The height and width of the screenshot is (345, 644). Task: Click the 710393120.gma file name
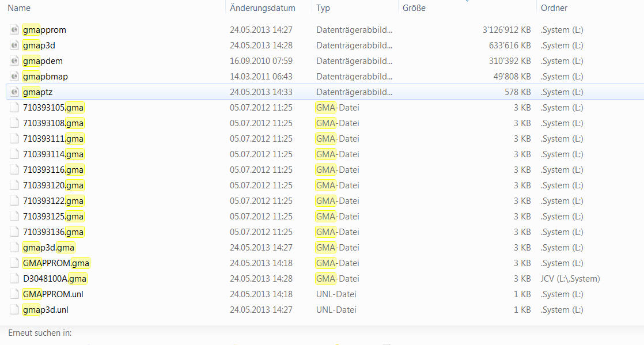[54, 185]
